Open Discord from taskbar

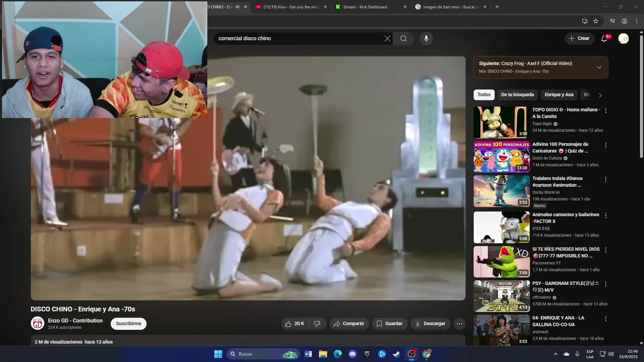(352, 354)
